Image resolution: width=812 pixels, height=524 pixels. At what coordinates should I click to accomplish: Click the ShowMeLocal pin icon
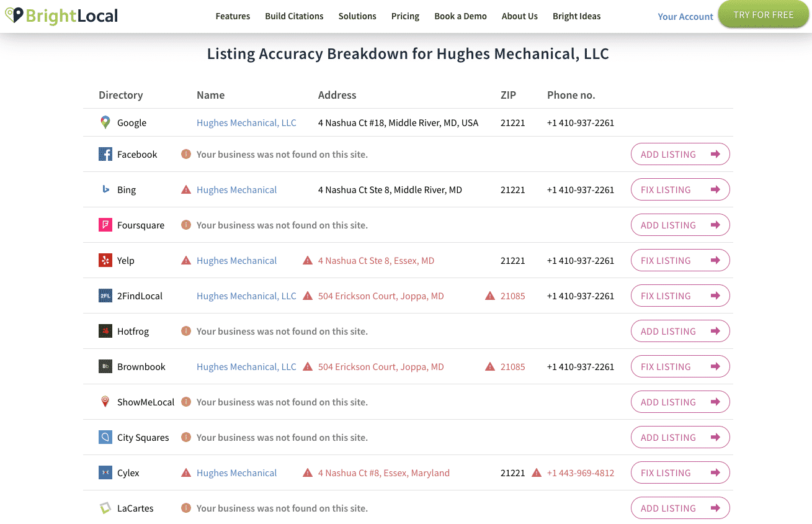pyautogui.click(x=105, y=402)
